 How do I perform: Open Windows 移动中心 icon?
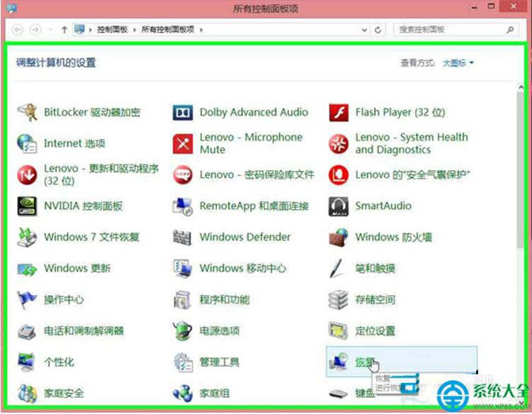[183, 268]
